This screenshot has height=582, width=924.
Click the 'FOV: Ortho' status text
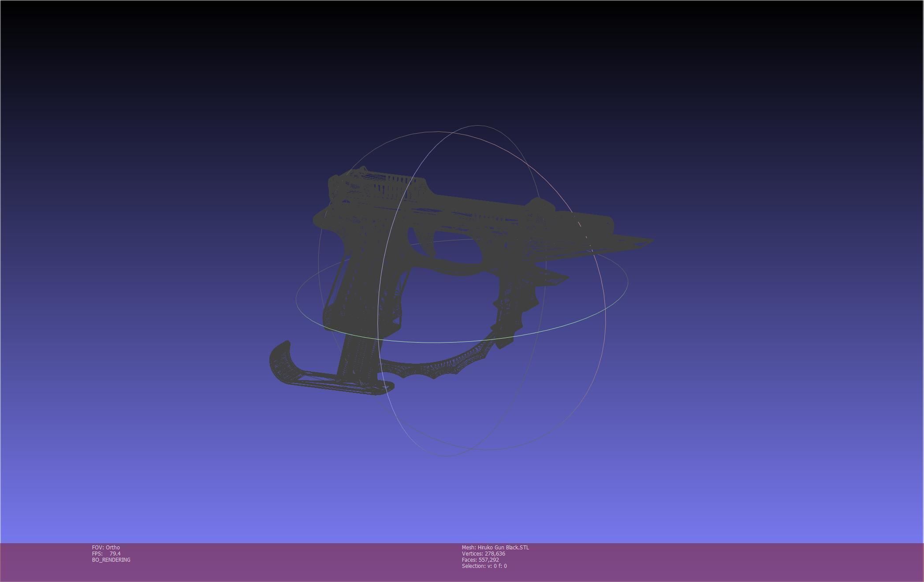point(106,547)
